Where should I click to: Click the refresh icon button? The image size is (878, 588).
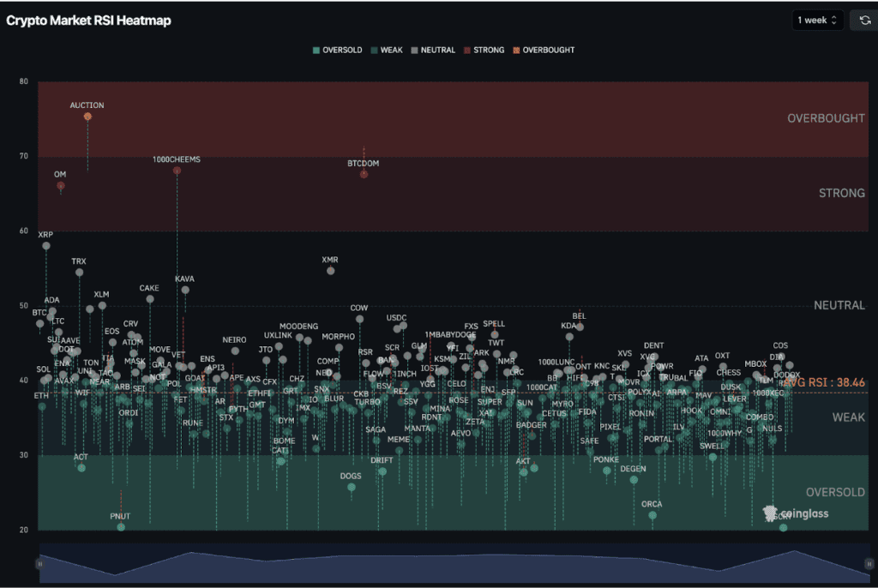(864, 21)
